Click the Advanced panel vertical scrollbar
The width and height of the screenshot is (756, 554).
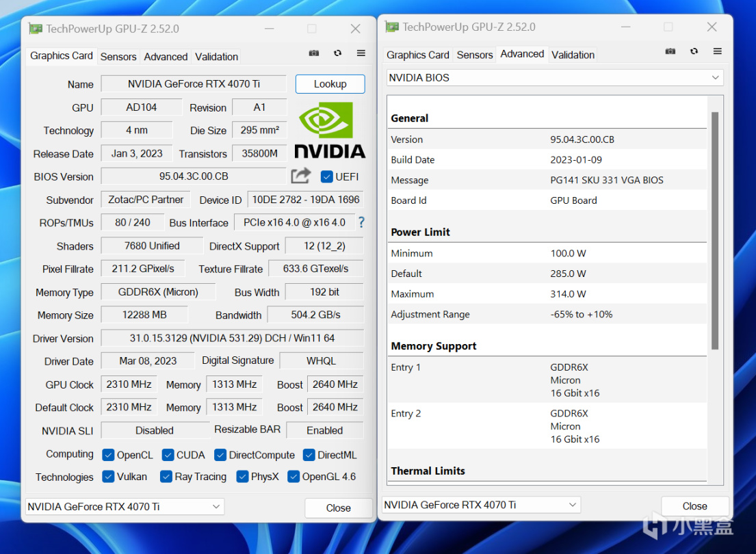[x=715, y=230]
